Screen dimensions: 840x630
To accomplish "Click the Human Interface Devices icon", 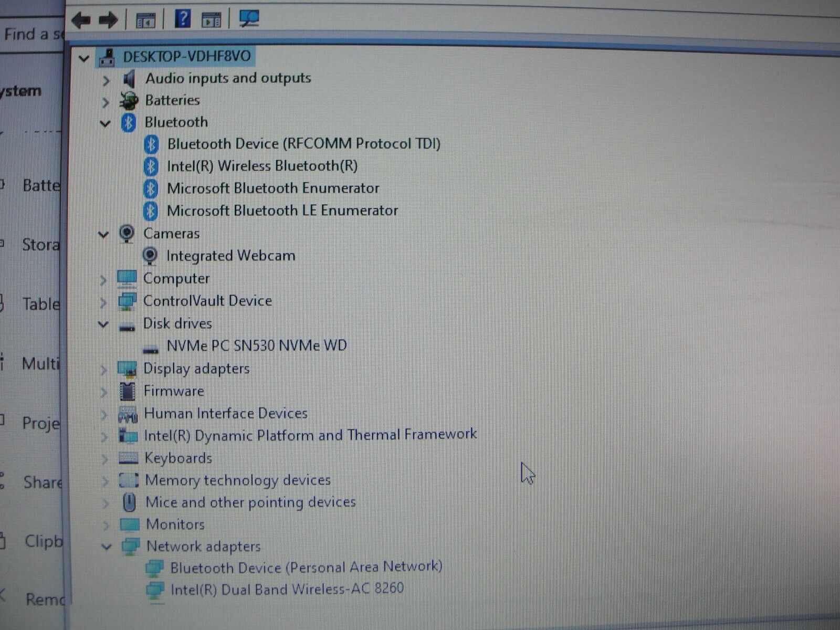I will (x=128, y=415).
